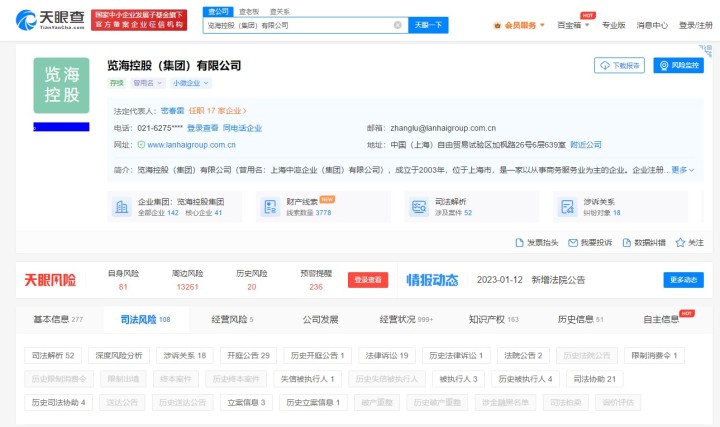The width and height of the screenshot is (720, 427).
Task: Click the 司法协助 21 filter tag
Action: pyautogui.click(x=594, y=379)
